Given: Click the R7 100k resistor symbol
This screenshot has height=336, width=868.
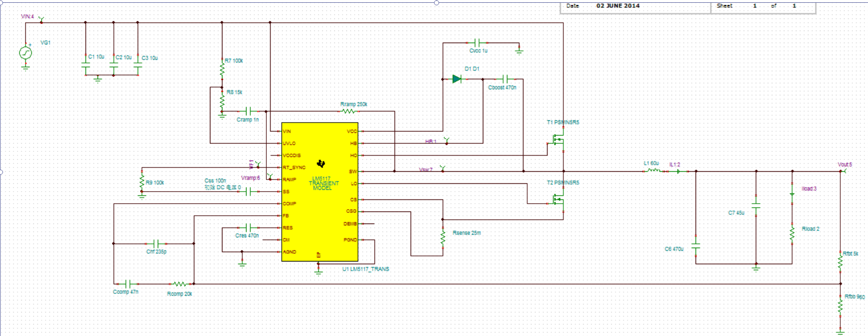Looking at the screenshot, I should (x=222, y=69).
